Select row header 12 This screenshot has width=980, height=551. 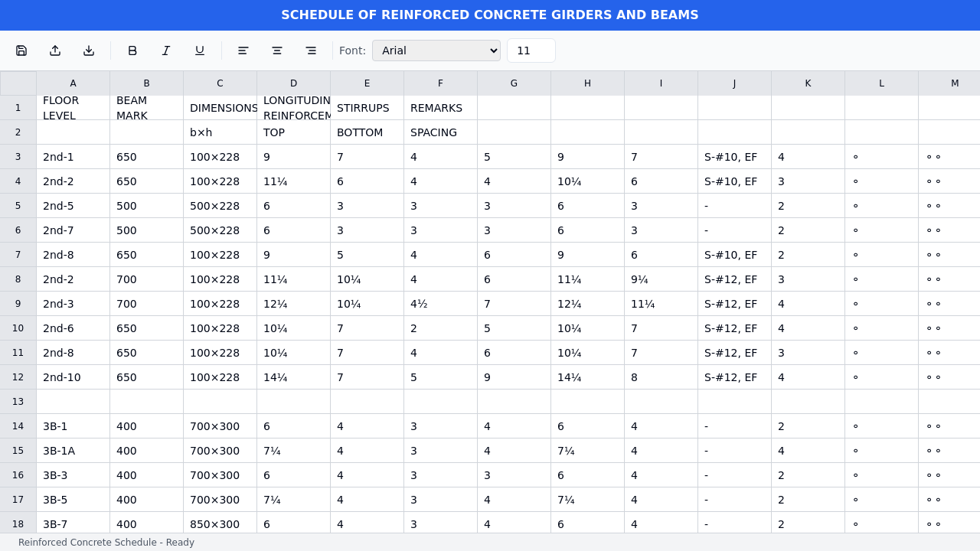click(x=18, y=377)
